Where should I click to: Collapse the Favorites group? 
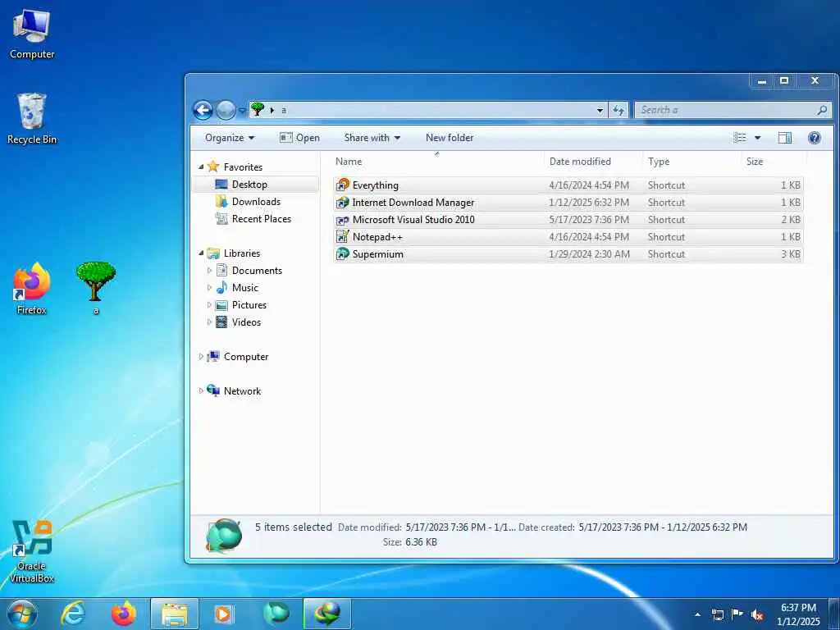pos(202,167)
